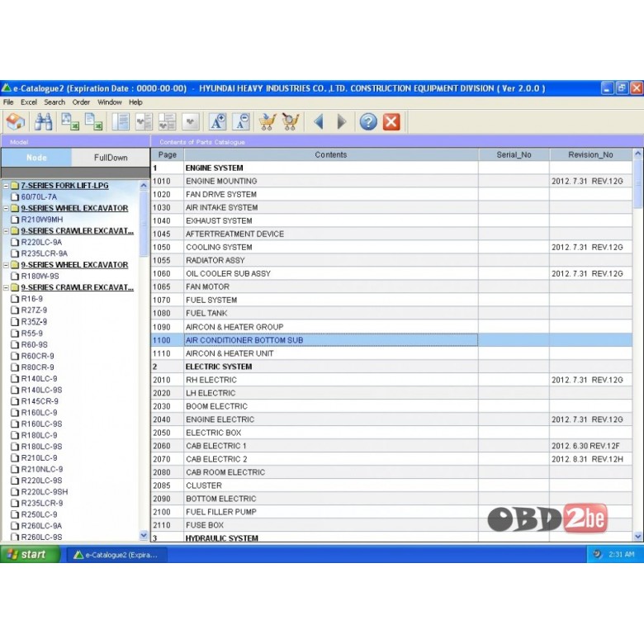Click the home catalogue icon
The image size is (644, 644).
(x=16, y=122)
